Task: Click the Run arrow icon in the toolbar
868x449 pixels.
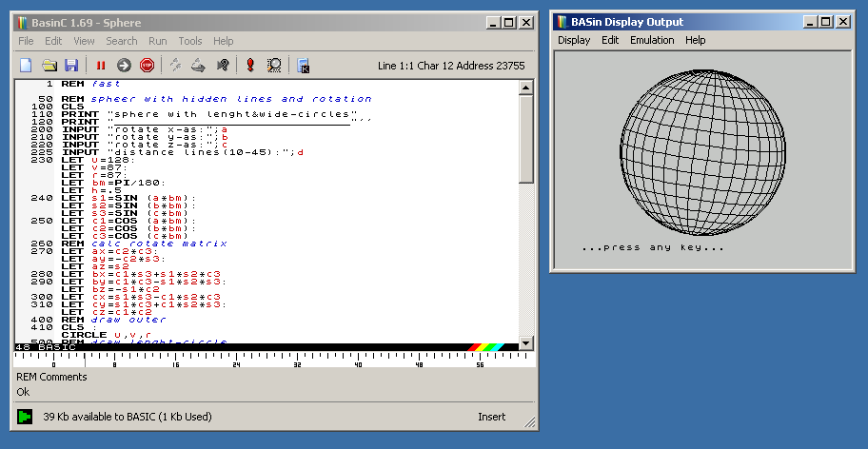Action: (x=124, y=66)
